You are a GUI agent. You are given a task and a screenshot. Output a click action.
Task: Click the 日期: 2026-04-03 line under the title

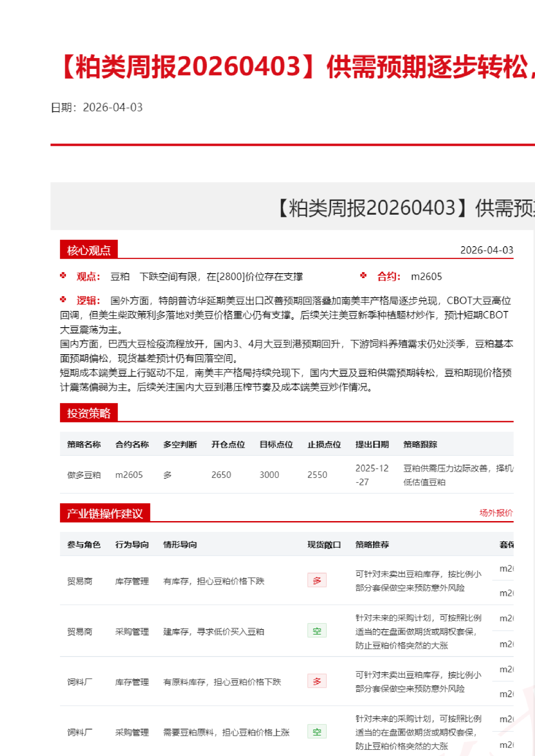97,108
